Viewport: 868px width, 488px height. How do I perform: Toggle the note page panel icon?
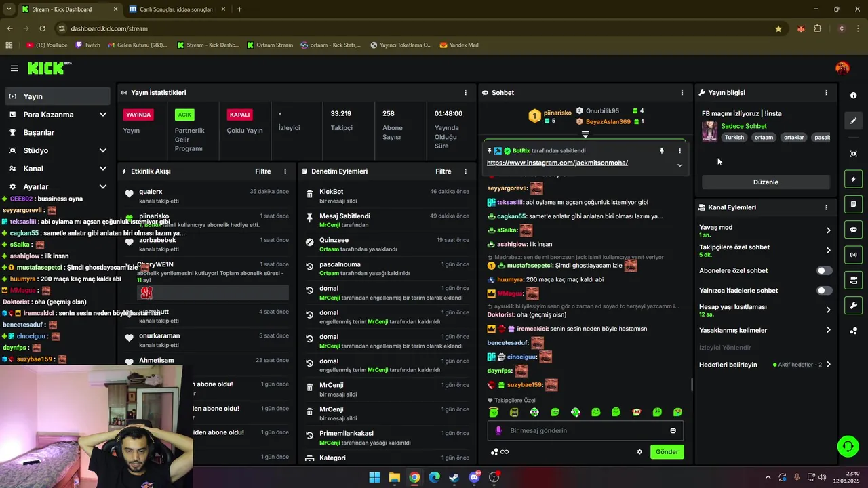click(854, 204)
